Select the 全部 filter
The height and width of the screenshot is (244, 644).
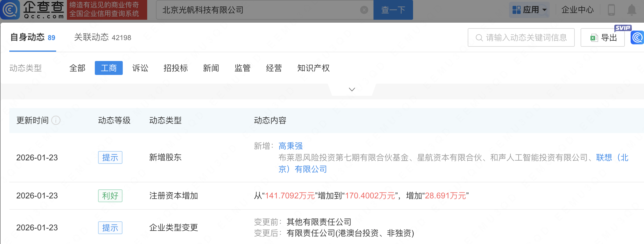point(77,68)
